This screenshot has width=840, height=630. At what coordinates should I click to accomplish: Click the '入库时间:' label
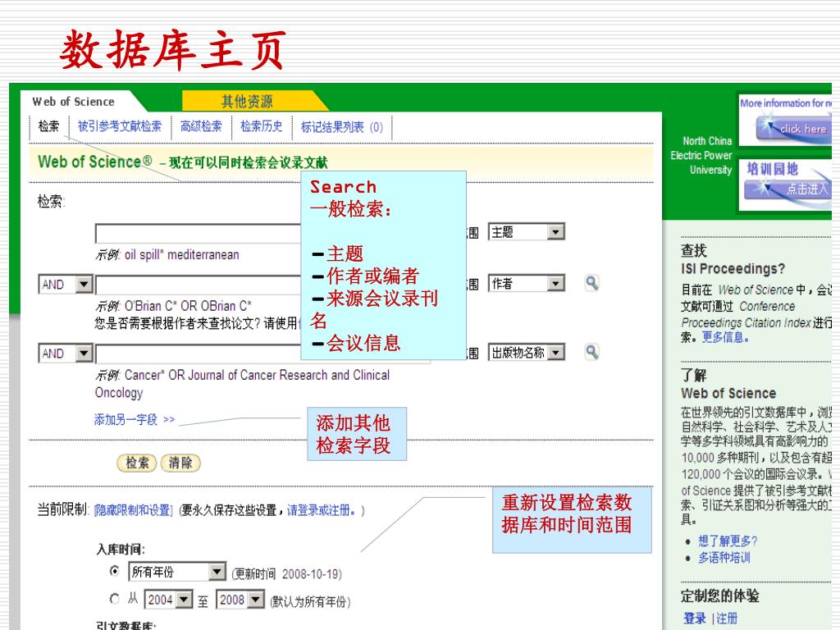tap(121, 549)
